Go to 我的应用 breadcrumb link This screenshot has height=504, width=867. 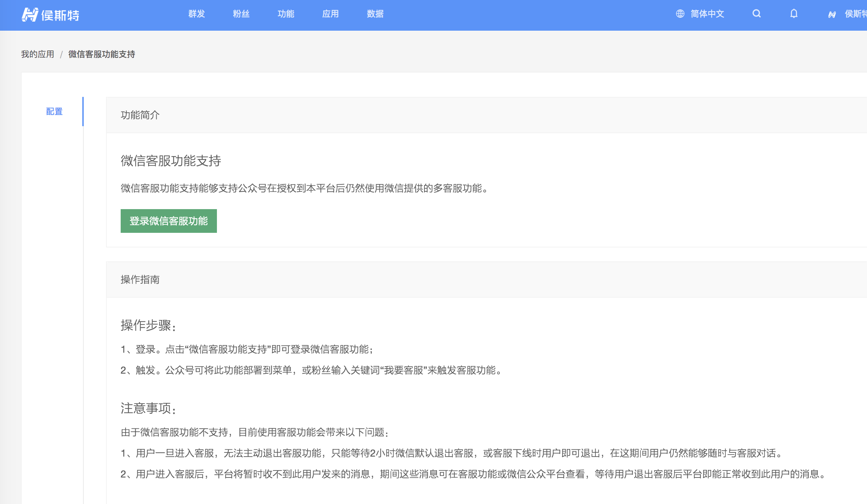pyautogui.click(x=38, y=54)
